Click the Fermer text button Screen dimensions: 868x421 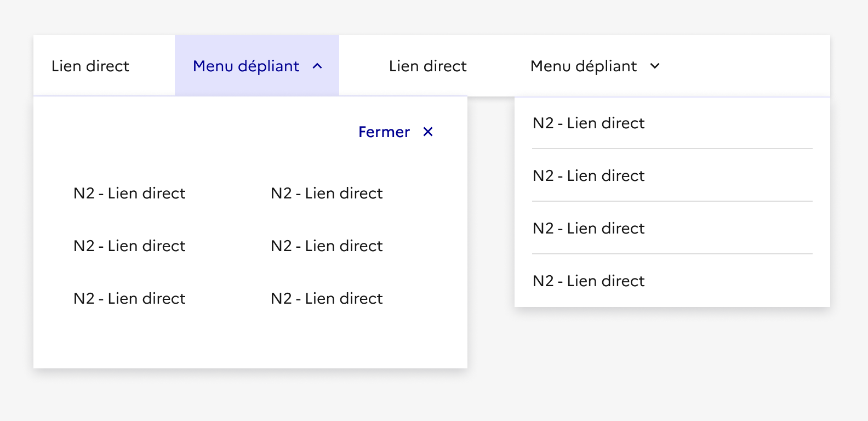pyautogui.click(x=384, y=132)
